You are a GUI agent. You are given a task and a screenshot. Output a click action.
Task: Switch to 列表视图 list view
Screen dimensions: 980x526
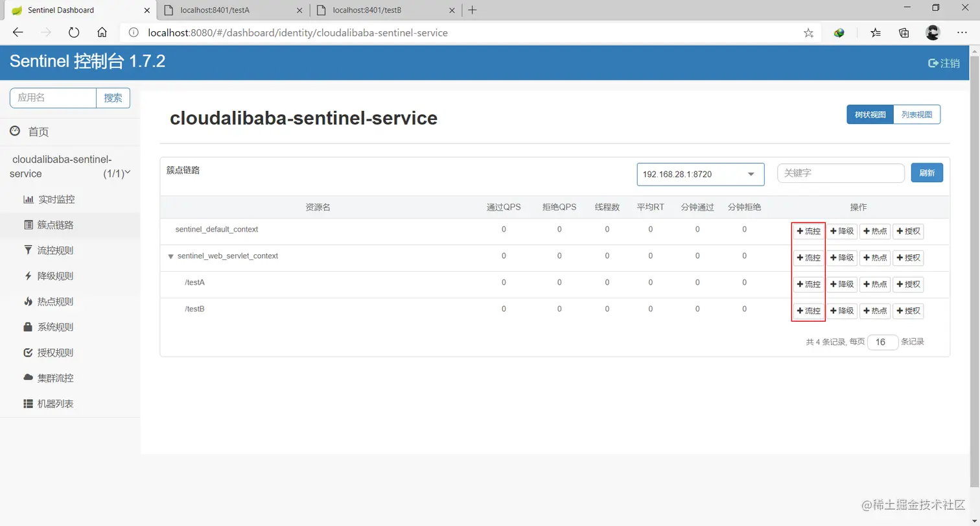click(x=916, y=114)
